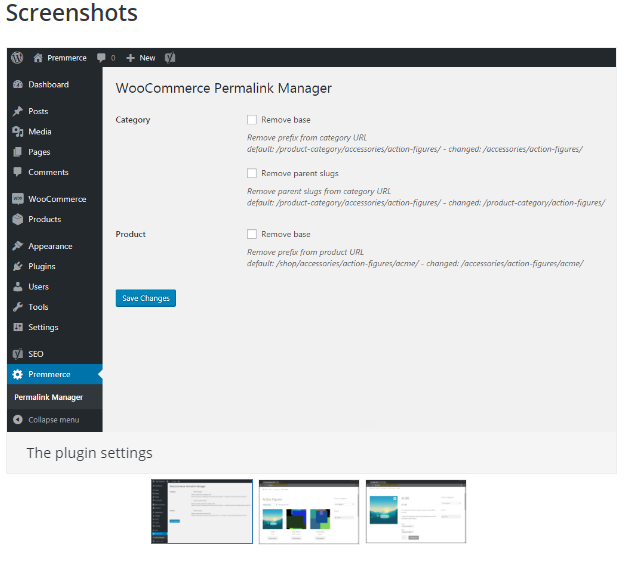626x567 pixels.
Task: Click the plus icon next to New
Action: pos(130,58)
